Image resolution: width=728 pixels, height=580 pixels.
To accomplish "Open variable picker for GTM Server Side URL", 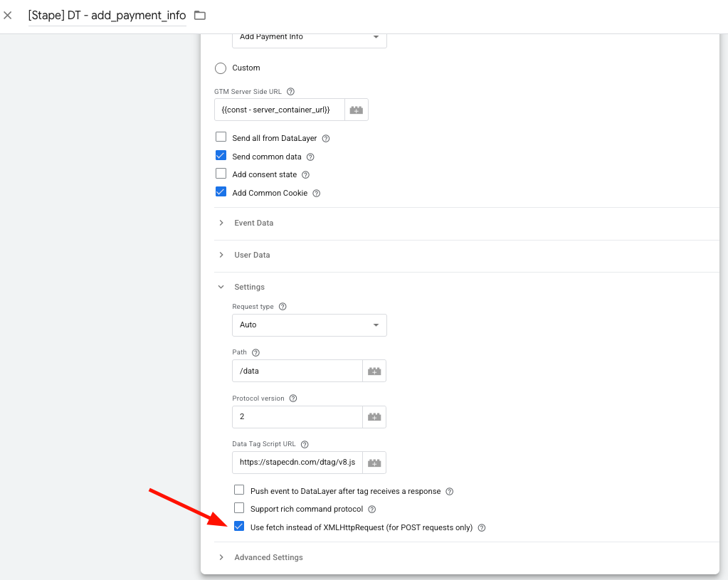I will (x=357, y=110).
